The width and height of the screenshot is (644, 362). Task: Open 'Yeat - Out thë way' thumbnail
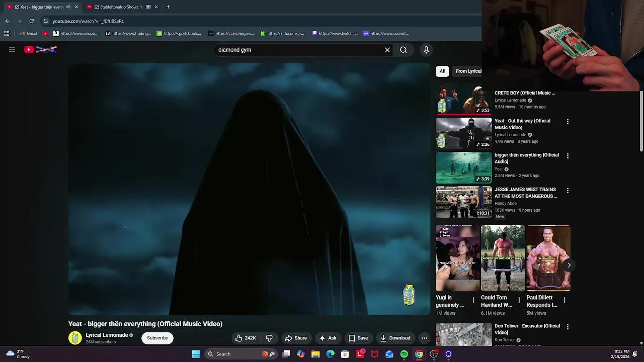(464, 133)
